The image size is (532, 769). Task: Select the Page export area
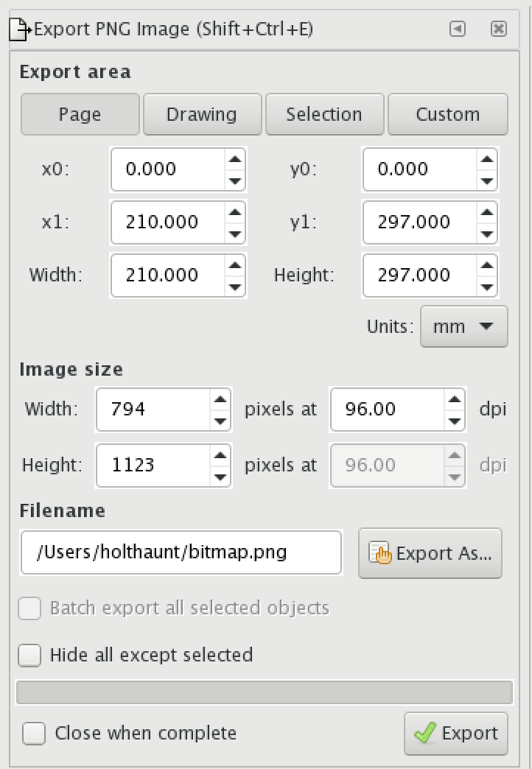80,114
